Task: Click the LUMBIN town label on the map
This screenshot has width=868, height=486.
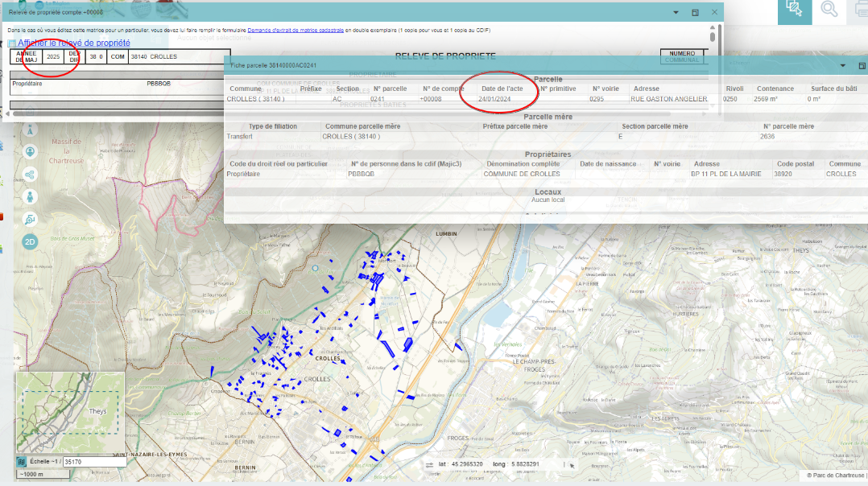Action: [446, 234]
